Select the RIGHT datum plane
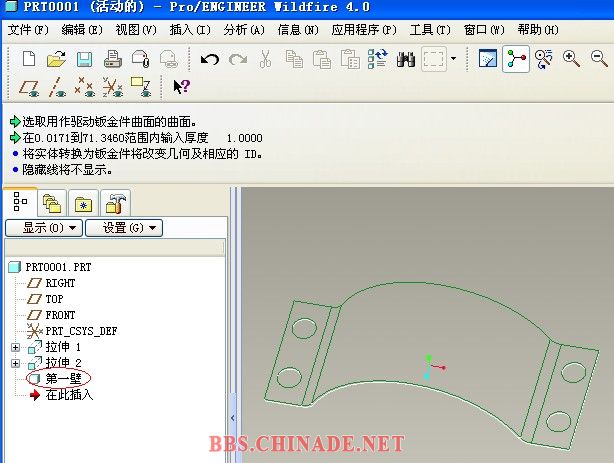 (60, 283)
